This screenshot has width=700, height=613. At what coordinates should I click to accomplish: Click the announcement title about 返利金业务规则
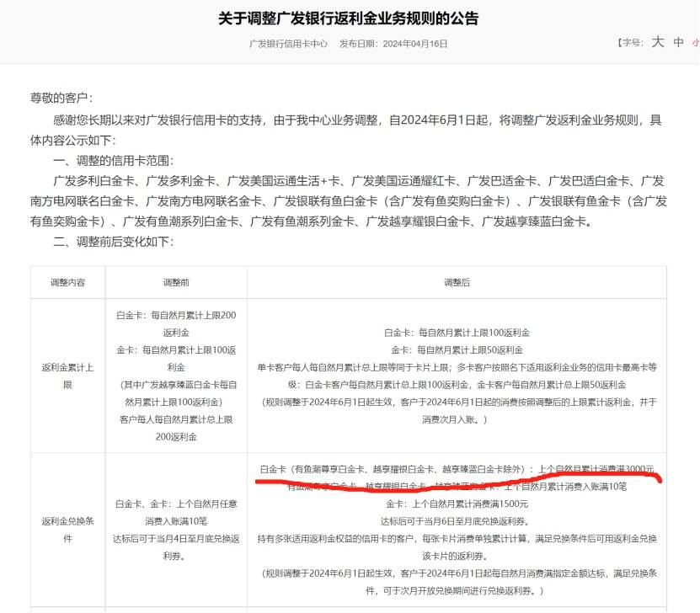349,19
